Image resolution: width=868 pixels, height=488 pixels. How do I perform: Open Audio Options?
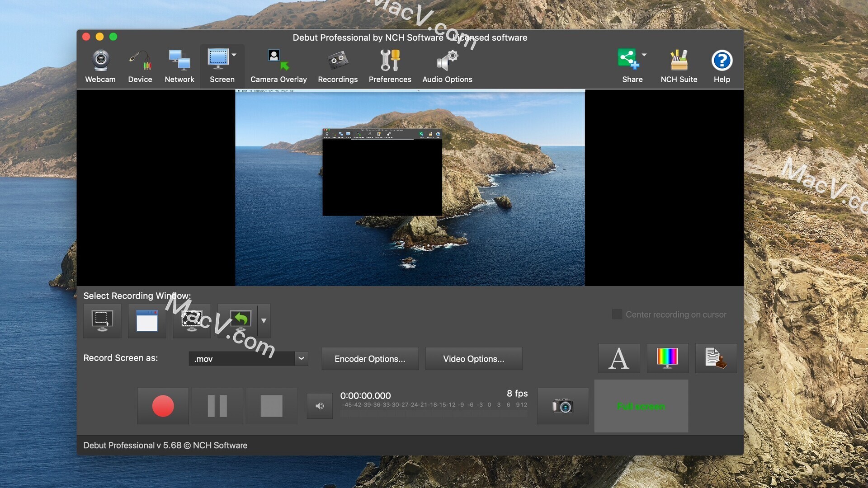coord(447,66)
